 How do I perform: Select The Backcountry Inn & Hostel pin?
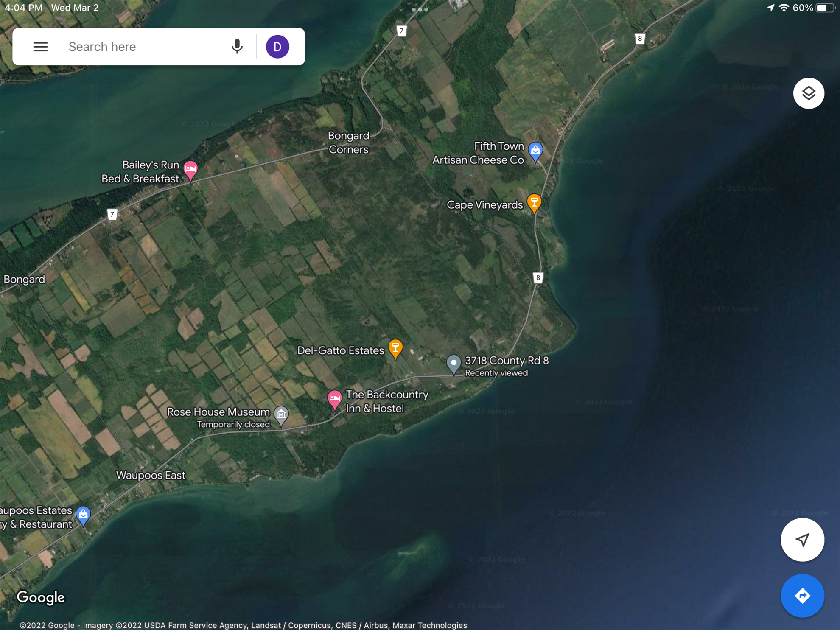(334, 399)
